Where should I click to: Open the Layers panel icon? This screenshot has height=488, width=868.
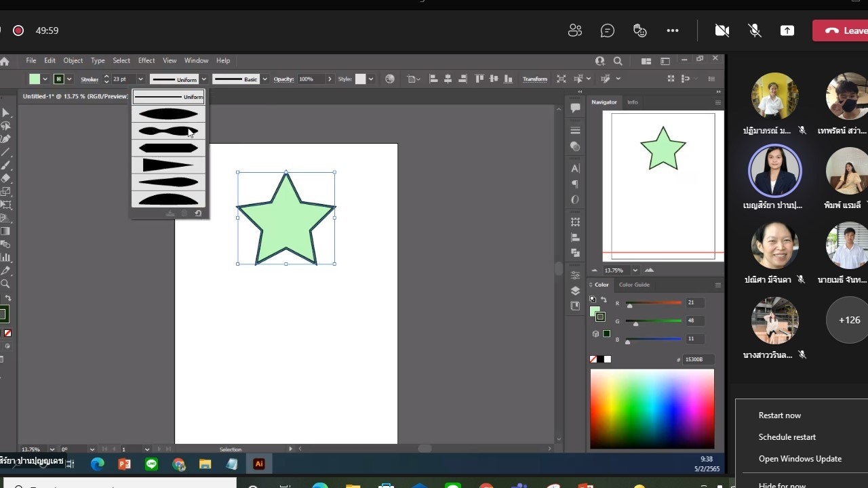pos(576,291)
